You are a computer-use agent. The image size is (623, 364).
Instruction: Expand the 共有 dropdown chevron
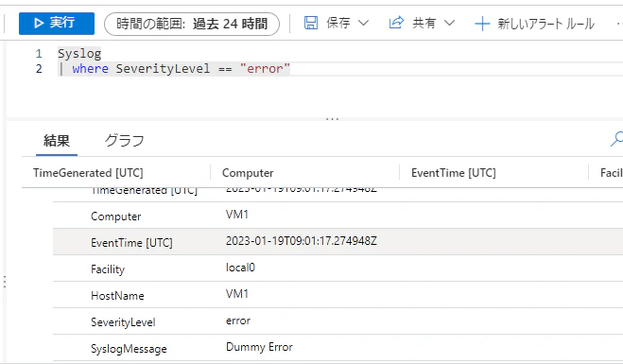[449, 23]
